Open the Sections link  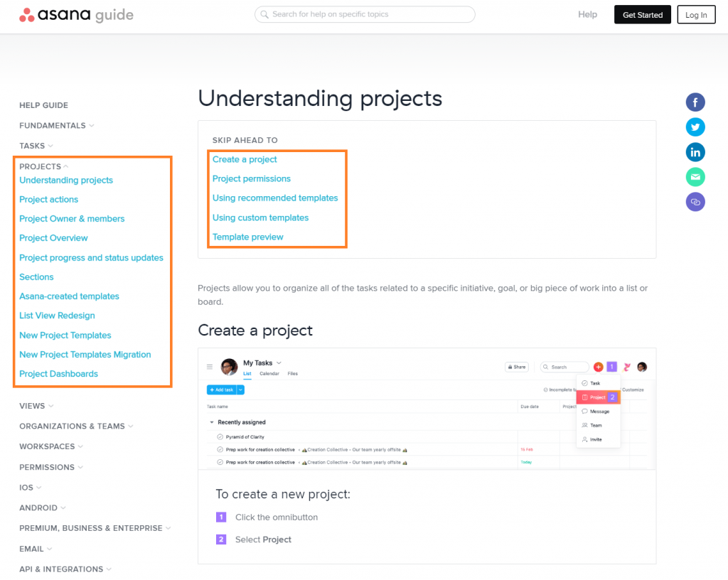(36, 277)
